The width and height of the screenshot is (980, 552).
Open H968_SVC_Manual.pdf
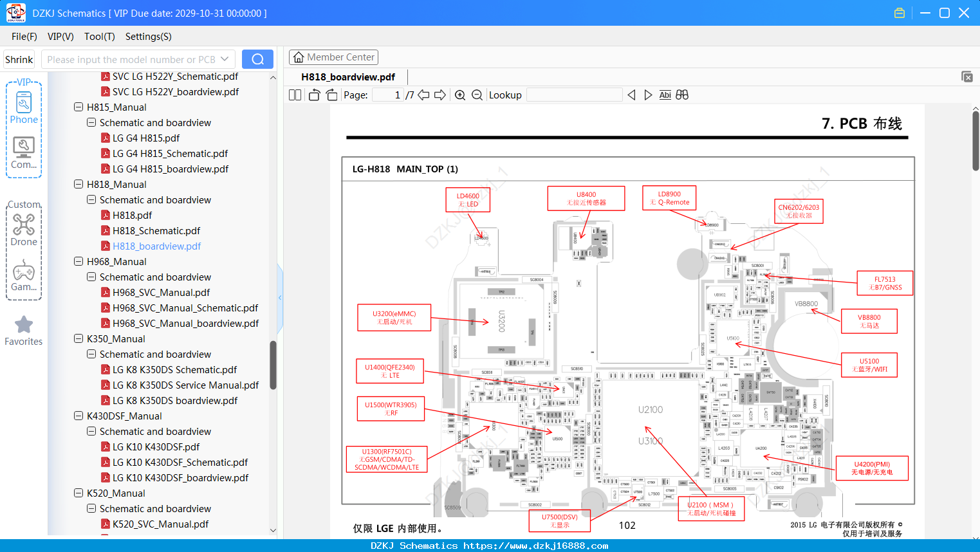pyautogui.click(x=161, y=292)
